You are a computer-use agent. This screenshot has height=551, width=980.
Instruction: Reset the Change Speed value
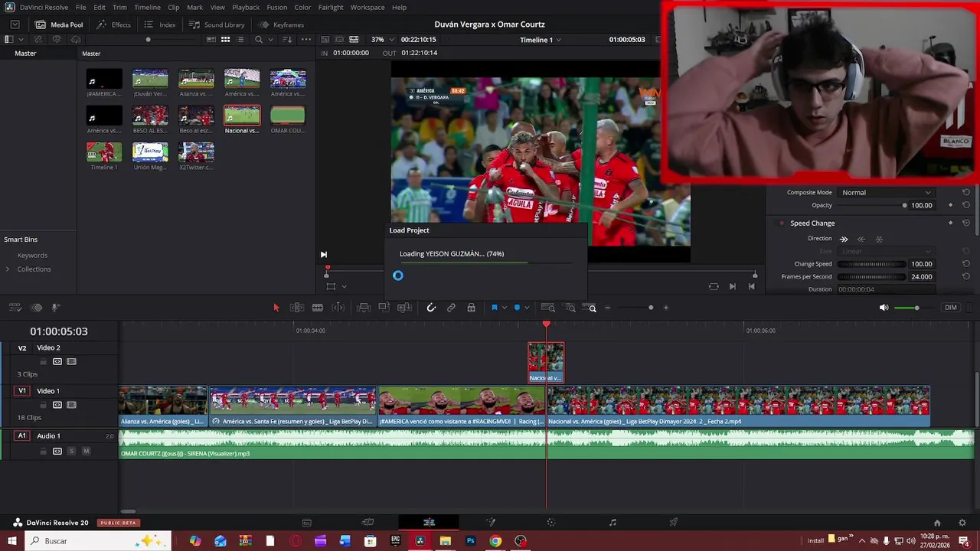pyautogui.click(x=966, y=264)
